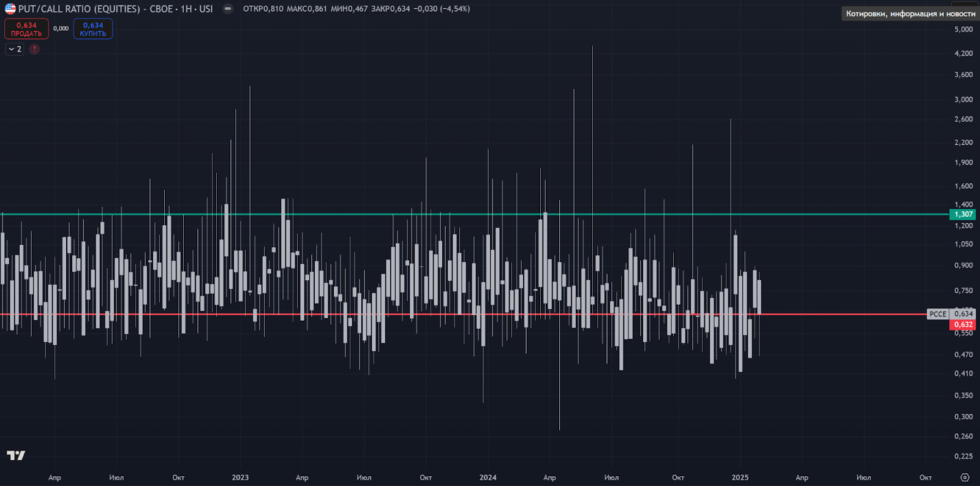Click the МИН0,467 low value
The image size is (980, 486).
pos(349,9)
